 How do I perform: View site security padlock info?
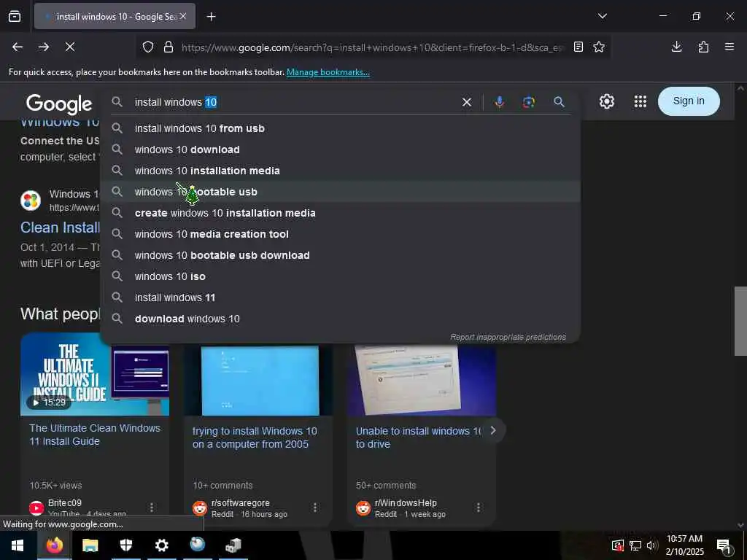point(169,47)
